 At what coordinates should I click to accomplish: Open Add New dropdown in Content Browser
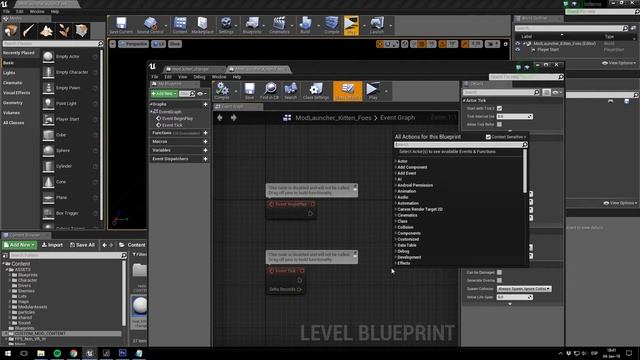click(x=19, y=245)
